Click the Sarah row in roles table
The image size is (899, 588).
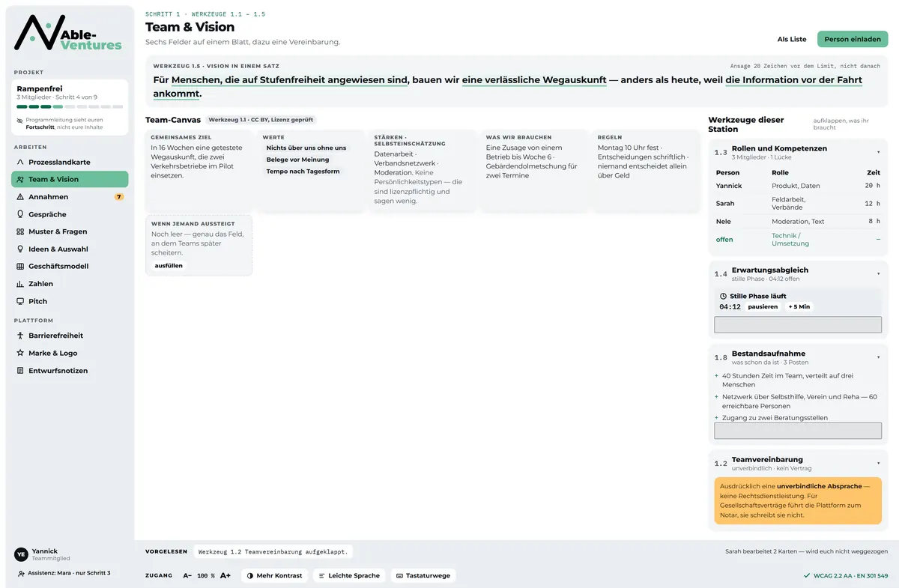click(798, 203)
